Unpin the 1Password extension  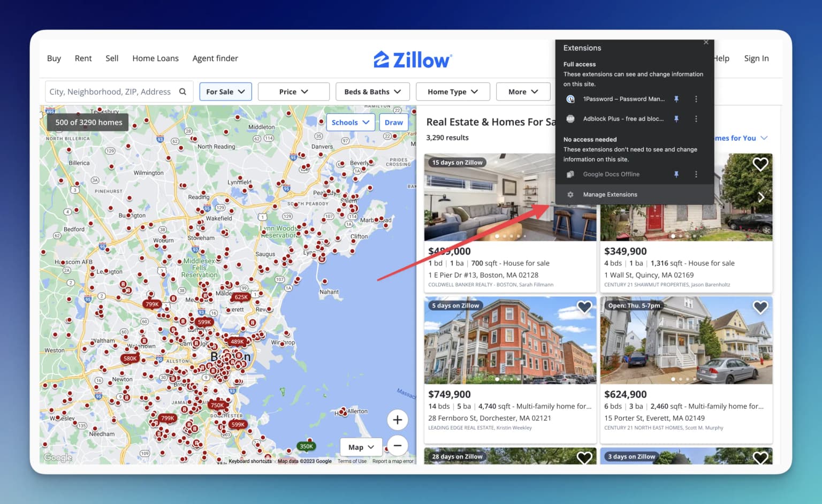click(676, 99)
